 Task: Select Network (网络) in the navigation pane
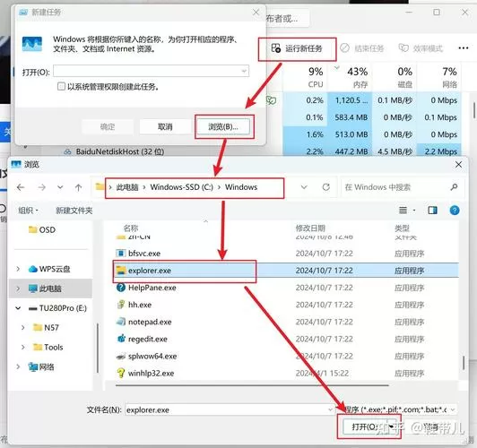(x=41, y=366)
